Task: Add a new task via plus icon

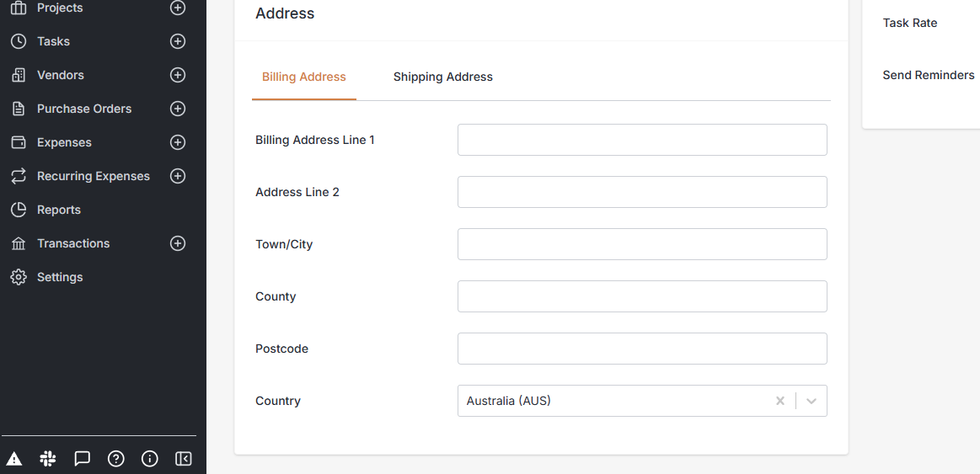Action: coord(178,41)
